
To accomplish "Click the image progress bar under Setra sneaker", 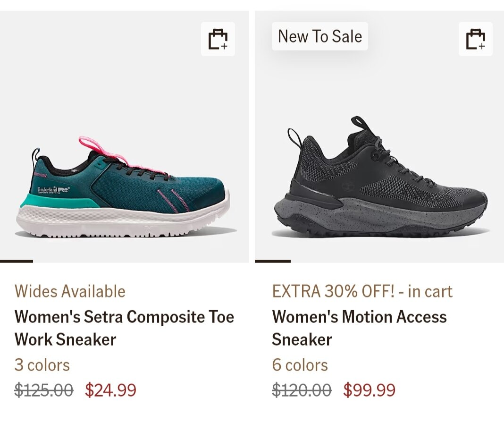I will click(x=17, y=261).
